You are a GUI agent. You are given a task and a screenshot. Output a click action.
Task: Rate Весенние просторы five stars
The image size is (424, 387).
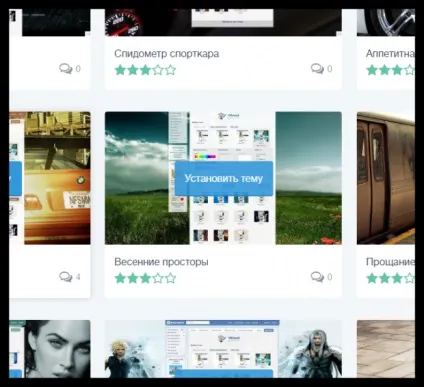(170, 278)
